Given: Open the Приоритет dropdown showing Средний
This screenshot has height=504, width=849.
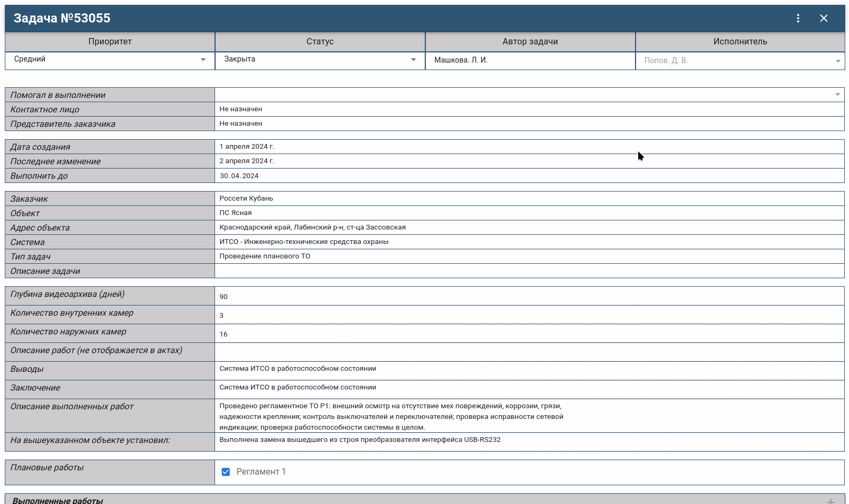Looking at the screenshot, I should tap(110, 60).
